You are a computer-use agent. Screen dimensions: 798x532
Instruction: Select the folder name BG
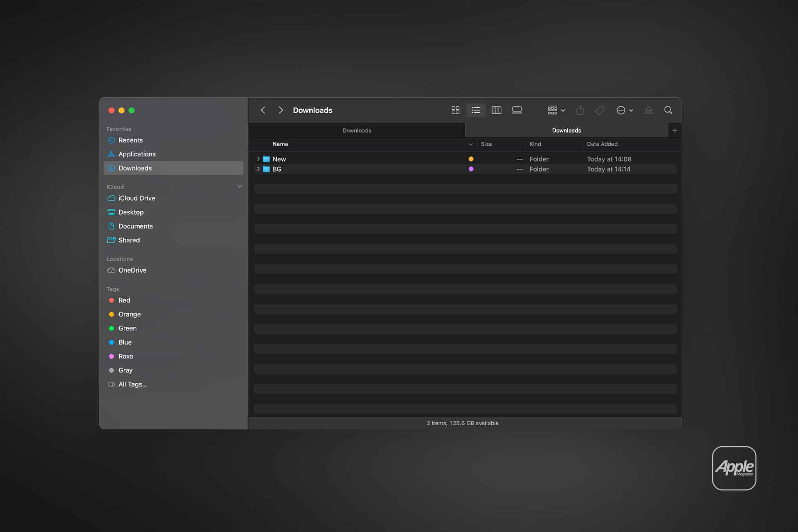click(x=277, y=169)
